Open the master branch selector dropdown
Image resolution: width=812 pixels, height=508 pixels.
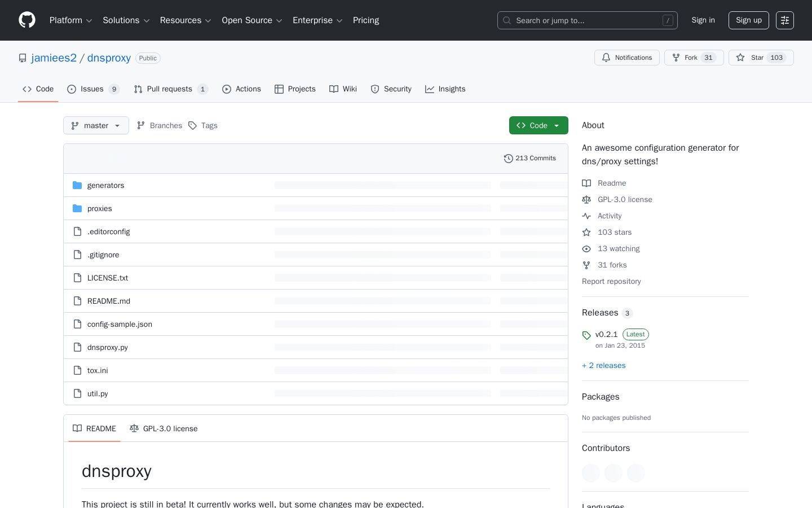[96, 125]
